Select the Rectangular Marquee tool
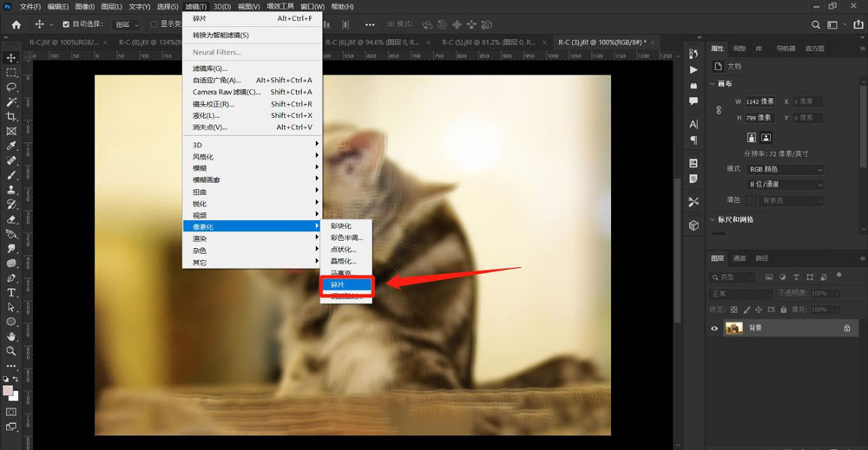868x450 pixels. [x=11, y=73]
